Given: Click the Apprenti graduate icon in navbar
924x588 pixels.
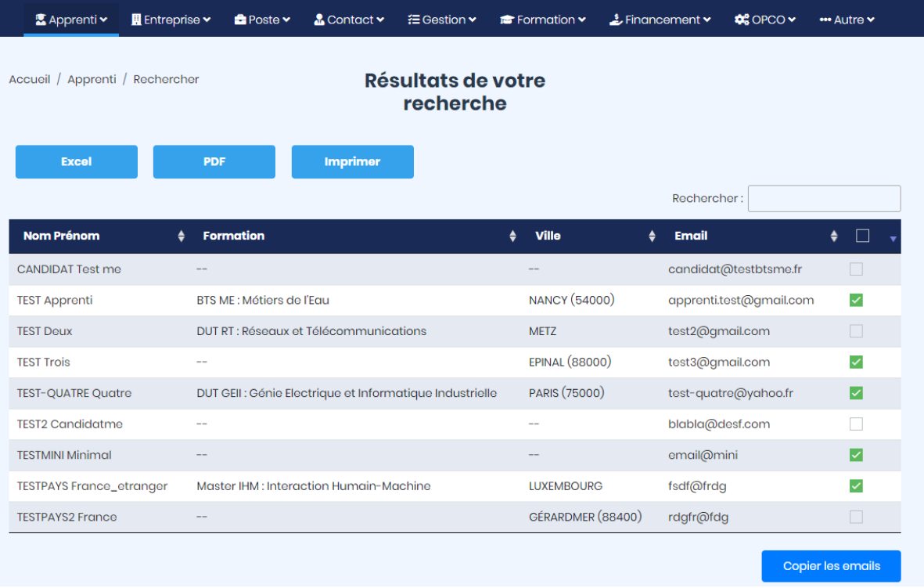Looking at the screenshot, I should click(x=40, y=20).
